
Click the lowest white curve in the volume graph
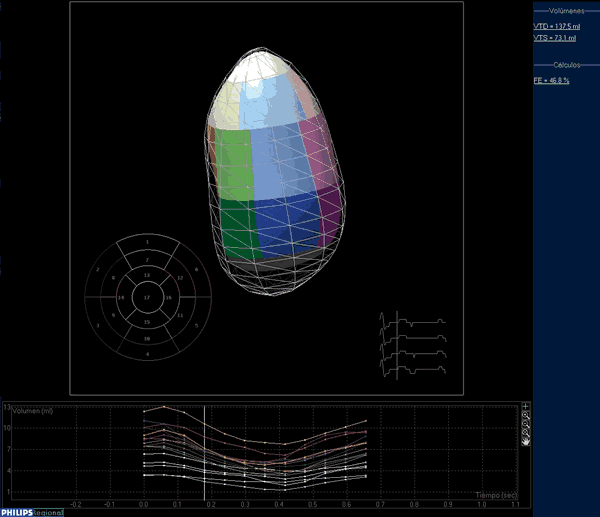coord(245,486)
